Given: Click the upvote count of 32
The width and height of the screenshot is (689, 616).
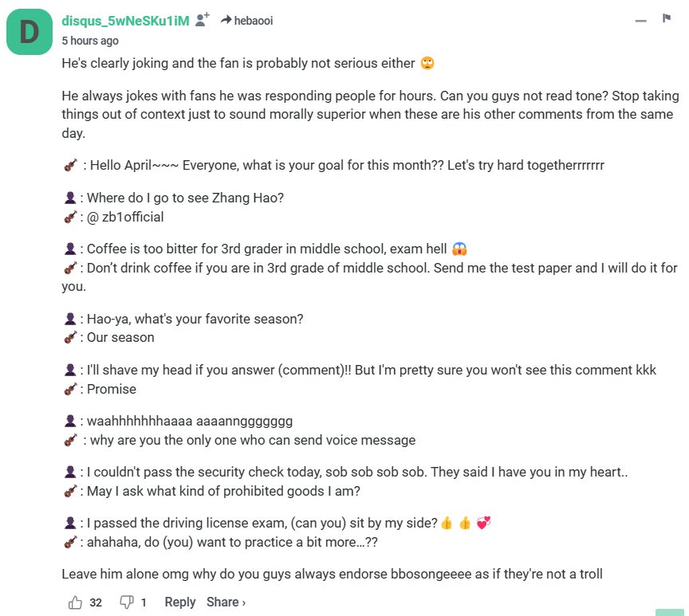Looking at the screenshot, I should pos(96,602).
